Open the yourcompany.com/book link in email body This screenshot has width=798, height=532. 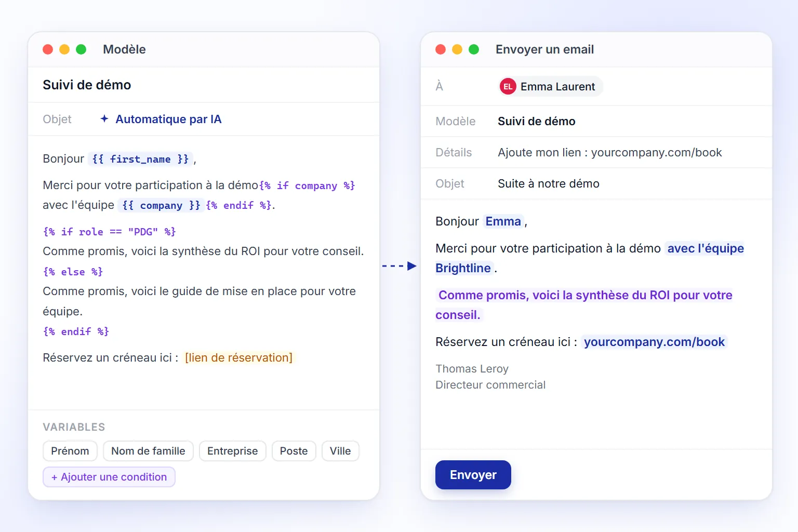[x=654, y=342]
